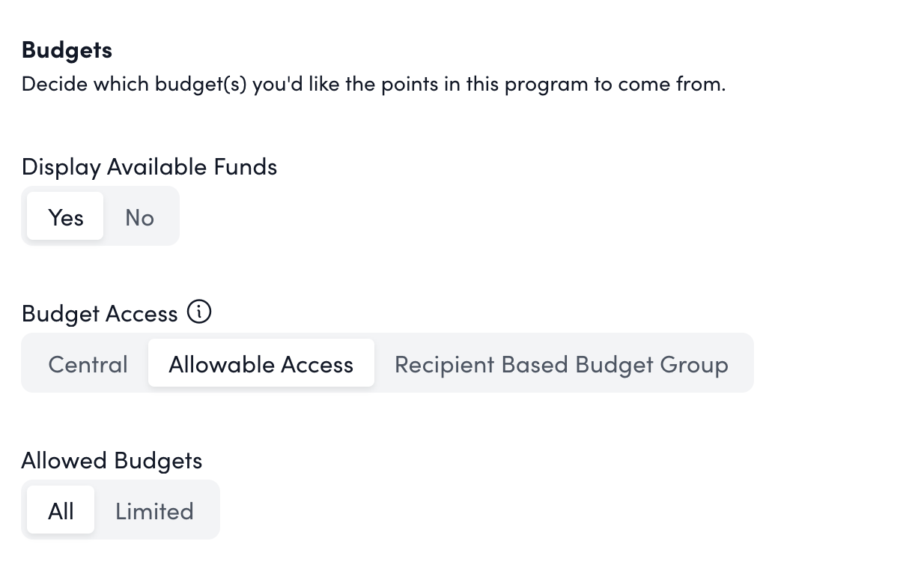Screen dimensions: 924x574
Task: Restrict budgets by choosing Limited
Action: coord(154,510)
